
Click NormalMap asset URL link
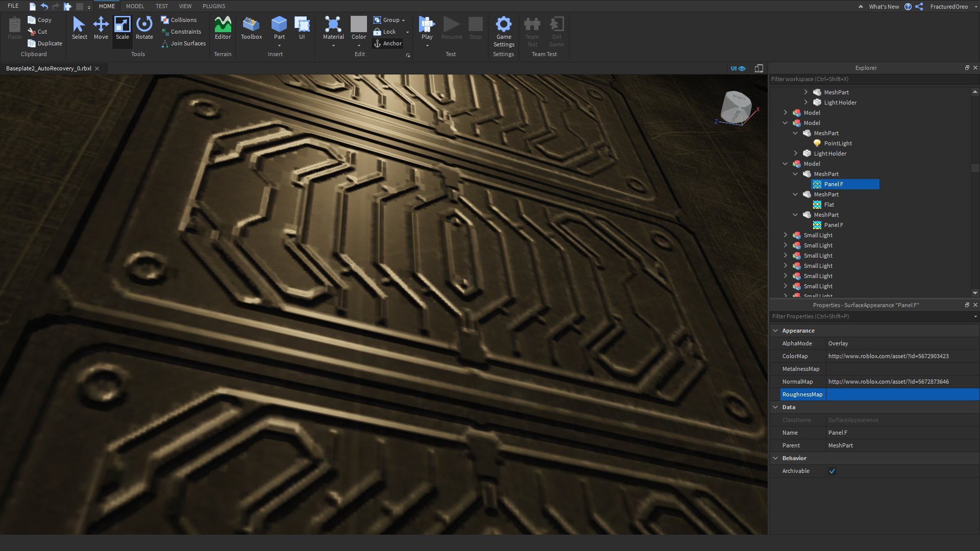(889, 382)
